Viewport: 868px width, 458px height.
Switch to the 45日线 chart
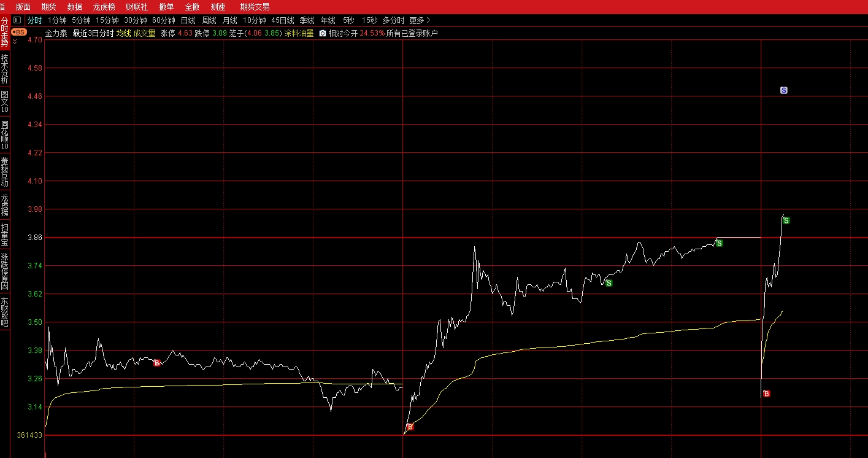283,20
